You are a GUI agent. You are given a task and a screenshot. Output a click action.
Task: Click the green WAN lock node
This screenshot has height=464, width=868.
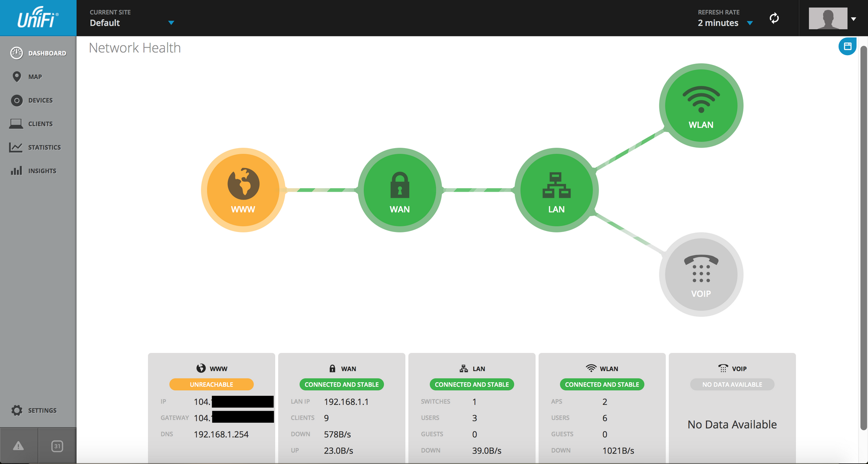[x=400, y=190]
